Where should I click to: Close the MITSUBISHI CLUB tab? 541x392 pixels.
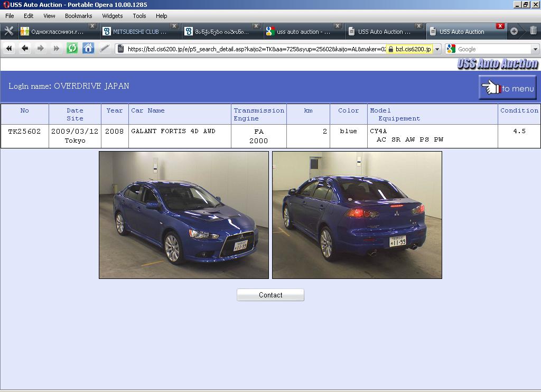click(x=174, y=26)
